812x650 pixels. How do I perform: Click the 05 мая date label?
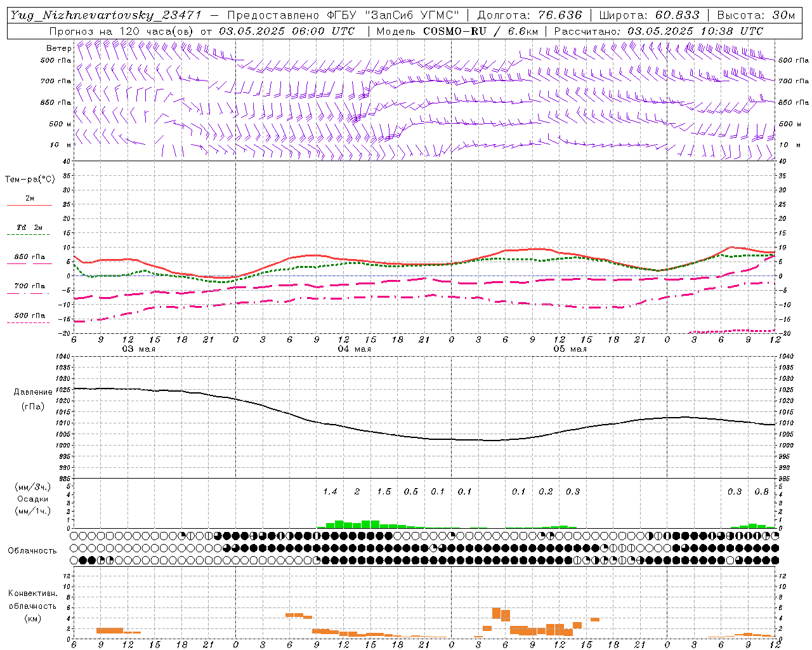(570, 349)
